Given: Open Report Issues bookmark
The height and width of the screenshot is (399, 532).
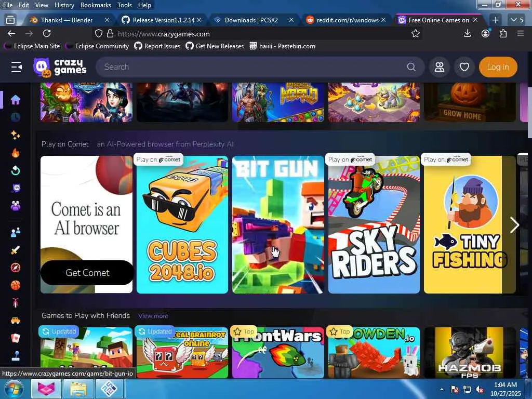Looking at the screenshot, I should click(157, 46).
